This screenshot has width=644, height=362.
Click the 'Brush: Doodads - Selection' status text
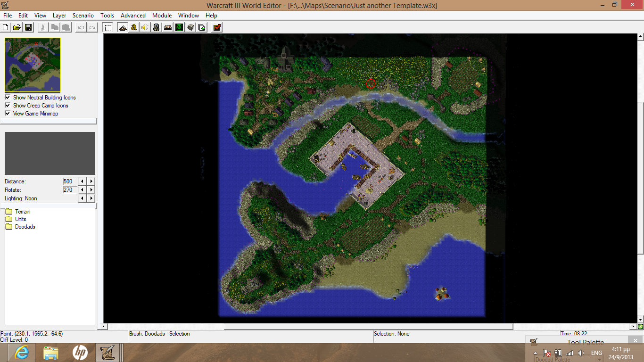point(159,334)
